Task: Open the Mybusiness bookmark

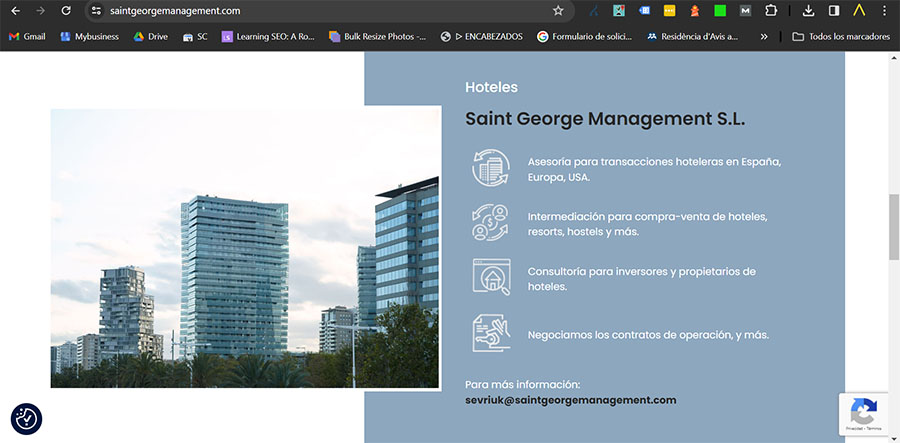Action: (90, 36)
